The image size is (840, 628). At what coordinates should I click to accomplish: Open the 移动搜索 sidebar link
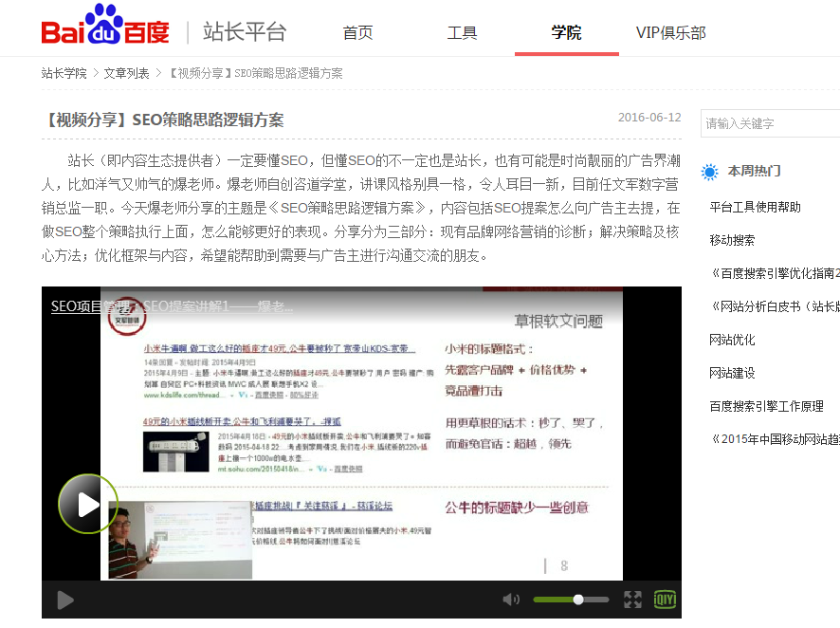(x=732, y=240)
